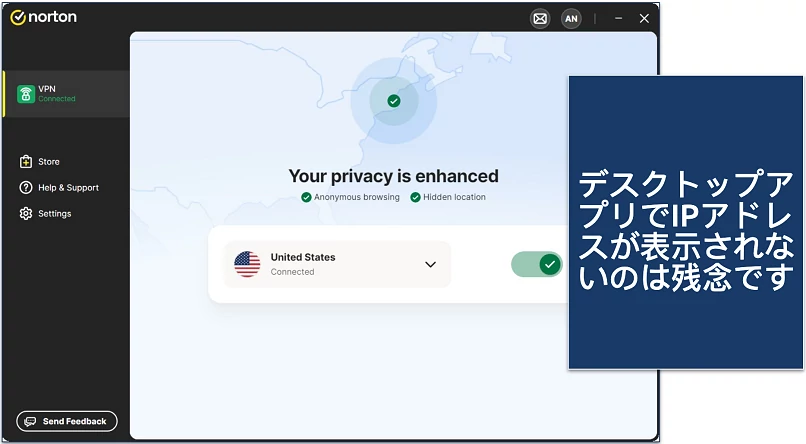
Task: Click the map location checkmark marker
Action: point(394,101)
